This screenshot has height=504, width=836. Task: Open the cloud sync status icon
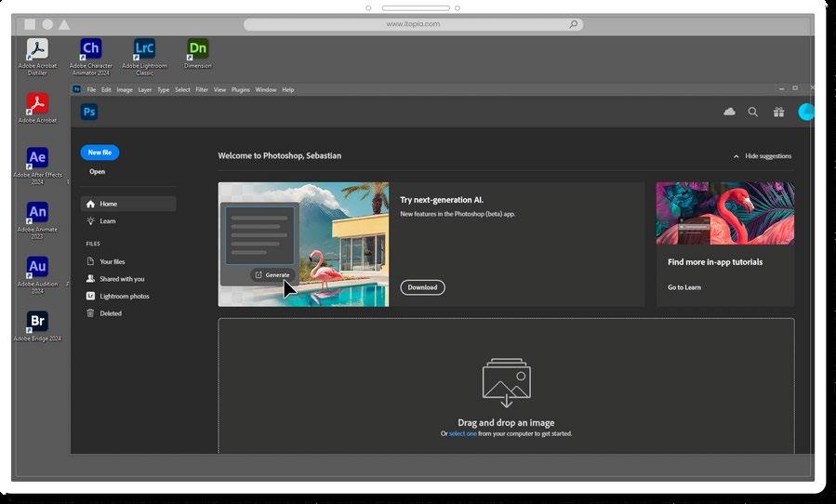click(729, 112)
